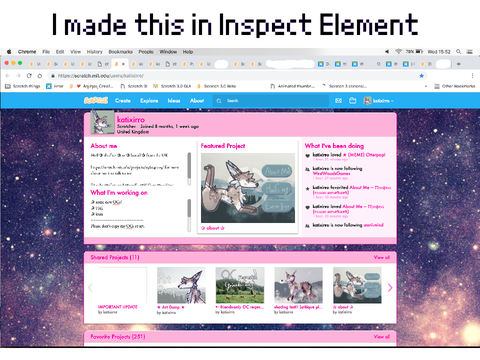Open the My Stuff folder icon

pyautogui.click(x=353, y=100)
